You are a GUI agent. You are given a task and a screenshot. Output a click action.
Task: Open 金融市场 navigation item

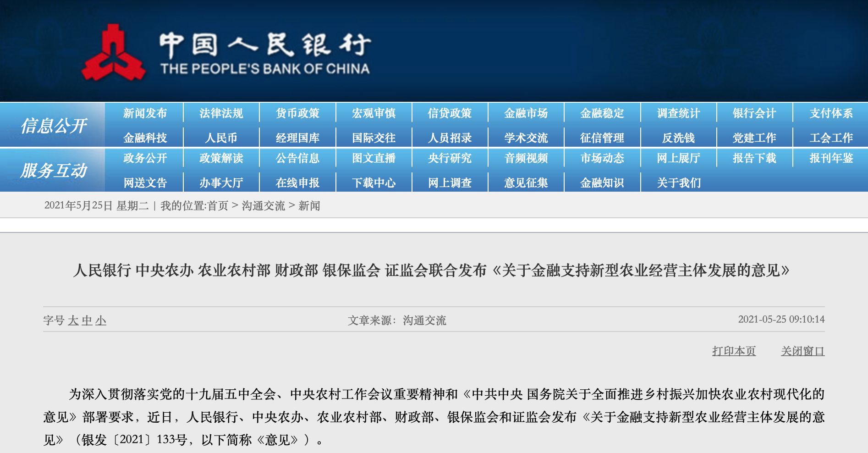point(526,113)
